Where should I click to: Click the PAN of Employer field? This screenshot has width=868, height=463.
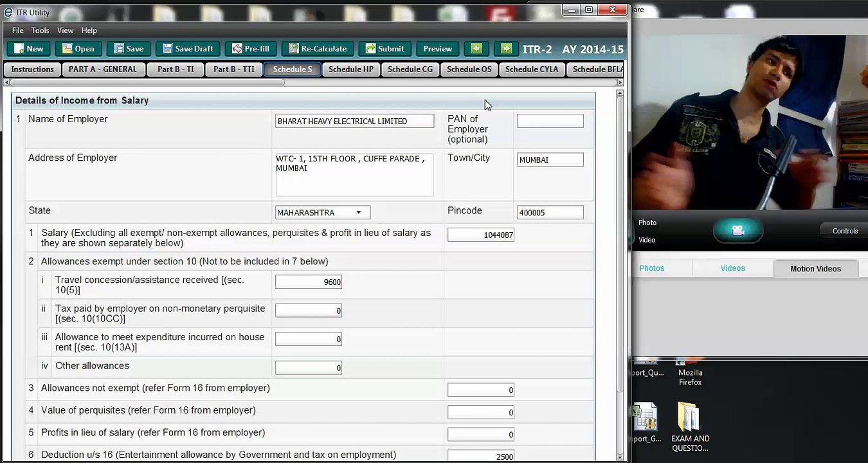[550, 121]
